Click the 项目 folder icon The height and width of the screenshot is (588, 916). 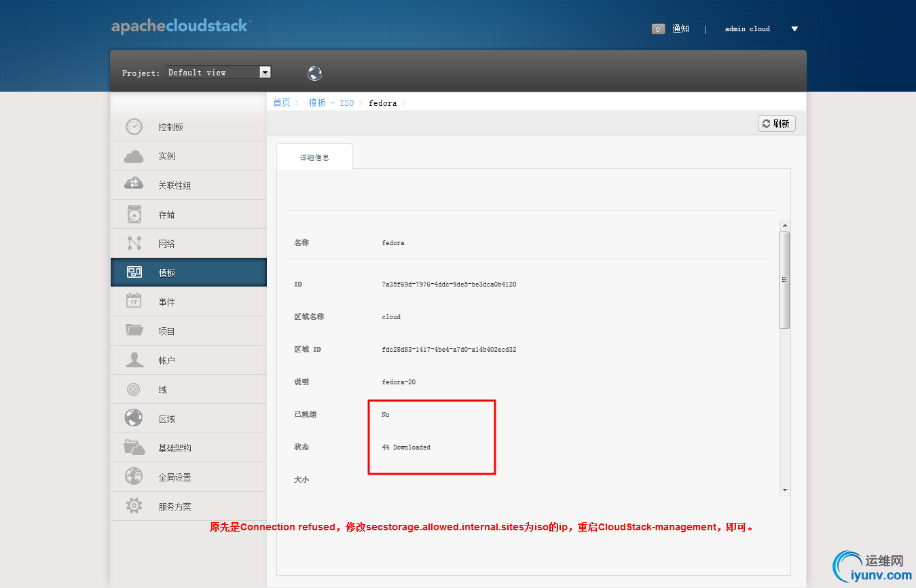click(134, 330)
